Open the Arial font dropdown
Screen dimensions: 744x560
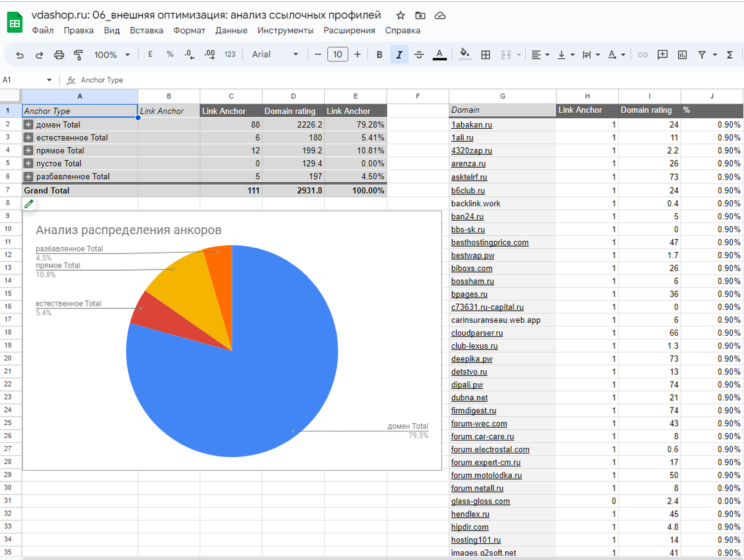[275, 55]
